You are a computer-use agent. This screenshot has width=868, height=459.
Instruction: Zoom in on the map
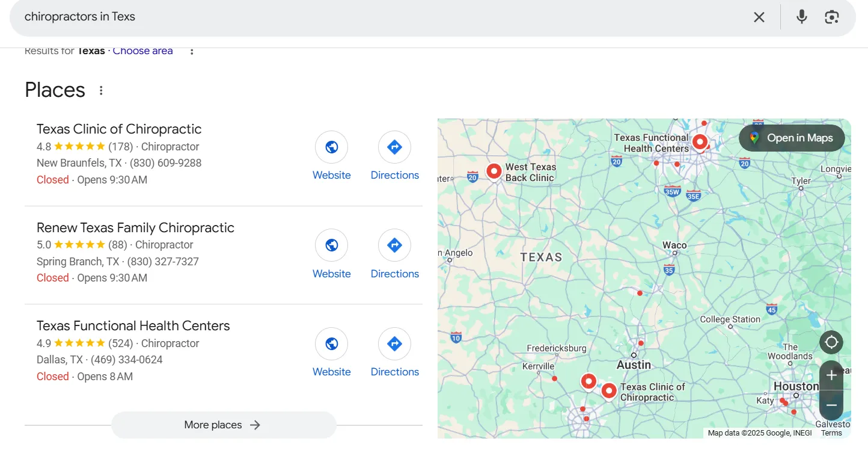point(831,375)
